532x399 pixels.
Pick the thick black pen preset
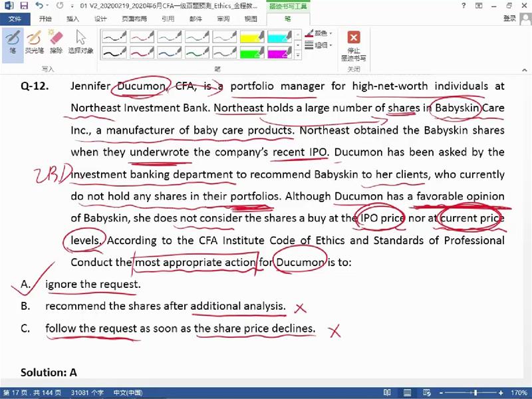[114, 53]
